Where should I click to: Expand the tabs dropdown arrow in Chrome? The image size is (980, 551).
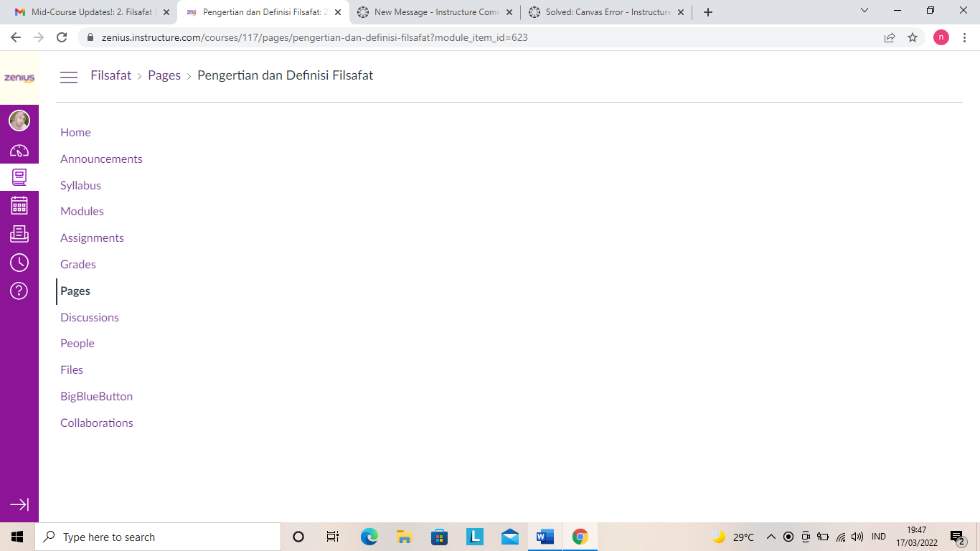pyautogui.click(x=863, y=11)
